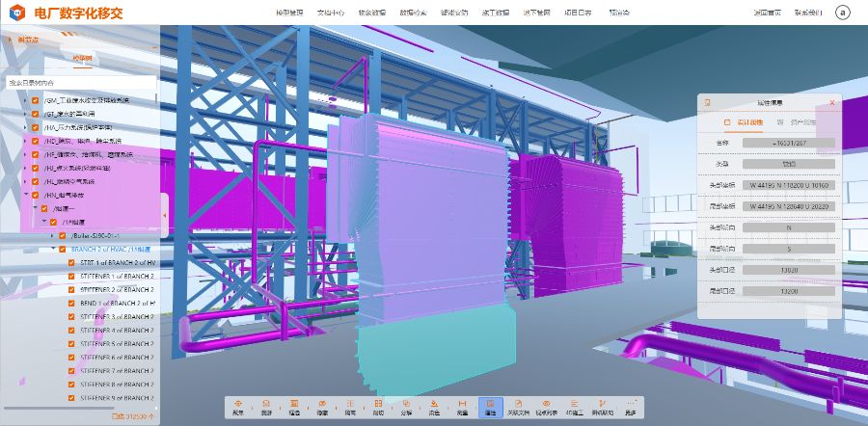
Task: Open the 4D construction (4D施工) tool
Action: 574,407
